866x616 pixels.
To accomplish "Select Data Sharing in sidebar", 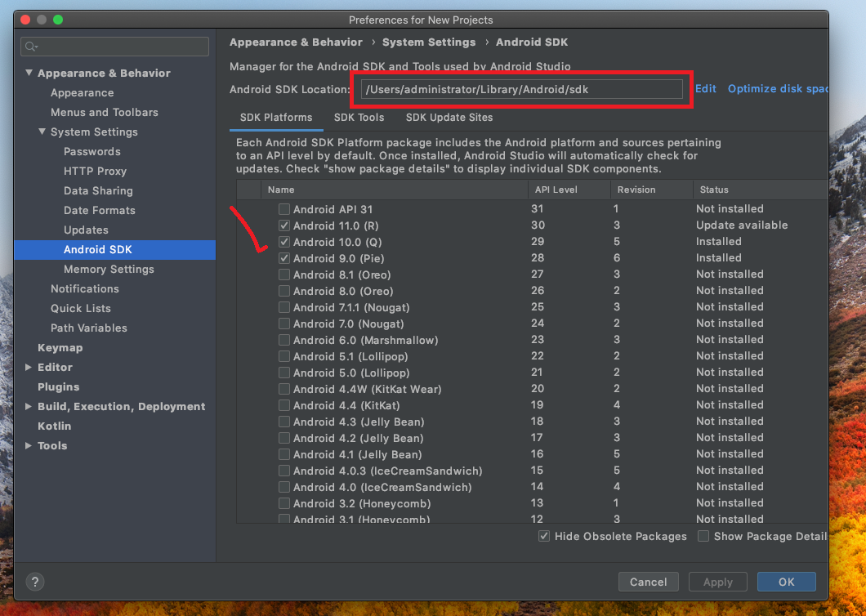I will [98, 190].
